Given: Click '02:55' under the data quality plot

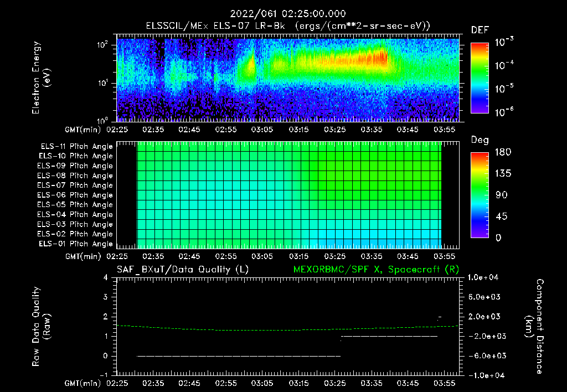Looking at the screenshot, I should coord(226,383).
